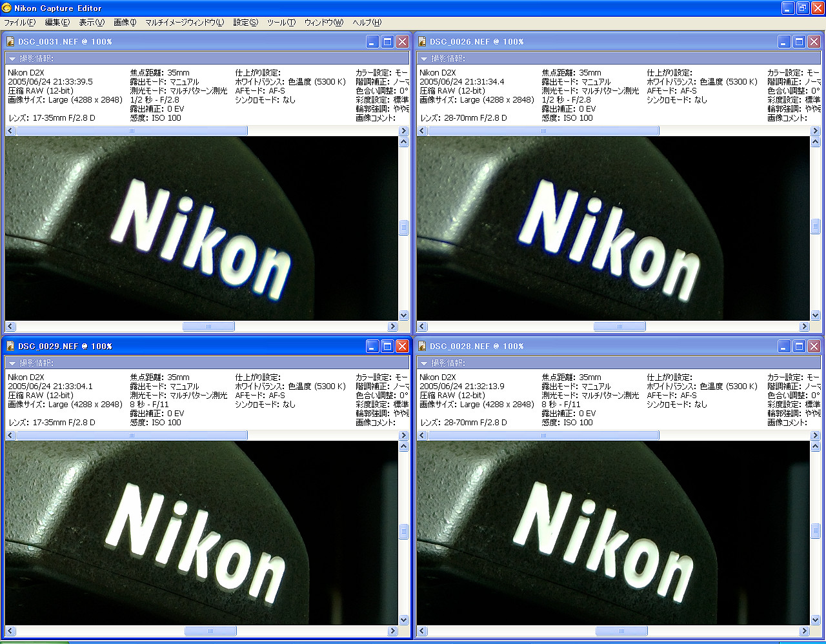Open the マルチイメージウィンドウ(L) menu
The height and width of the screenshot is (644, 826).
185,23
